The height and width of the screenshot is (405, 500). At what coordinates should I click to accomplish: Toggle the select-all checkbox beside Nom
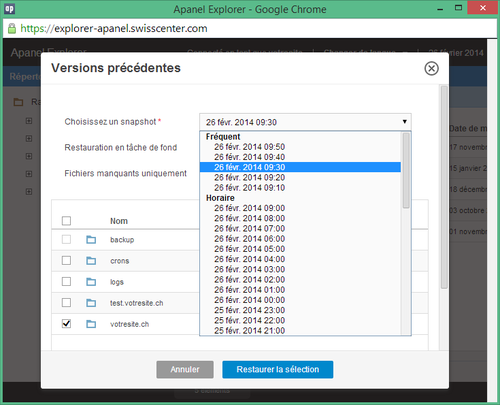click(x=66, y=221)
